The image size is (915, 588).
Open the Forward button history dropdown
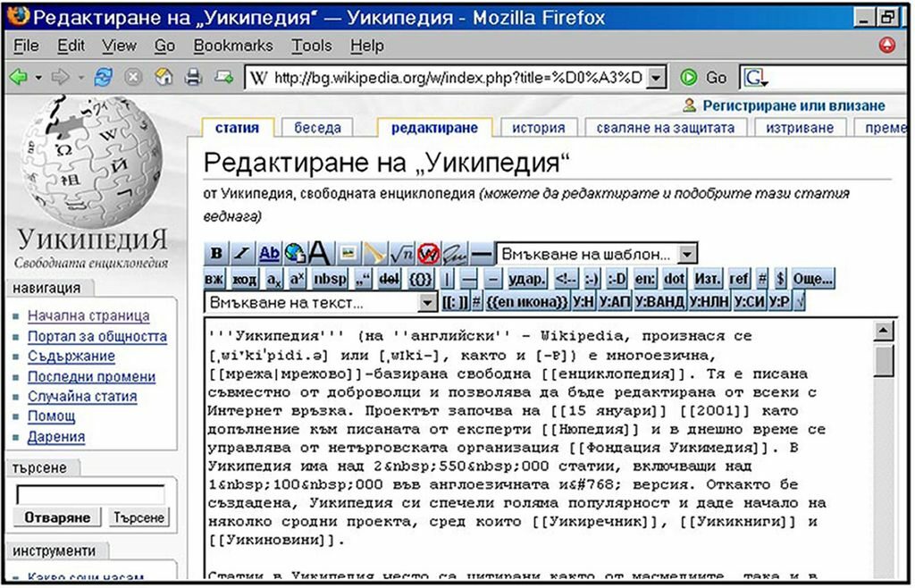[x=80, y=77]
